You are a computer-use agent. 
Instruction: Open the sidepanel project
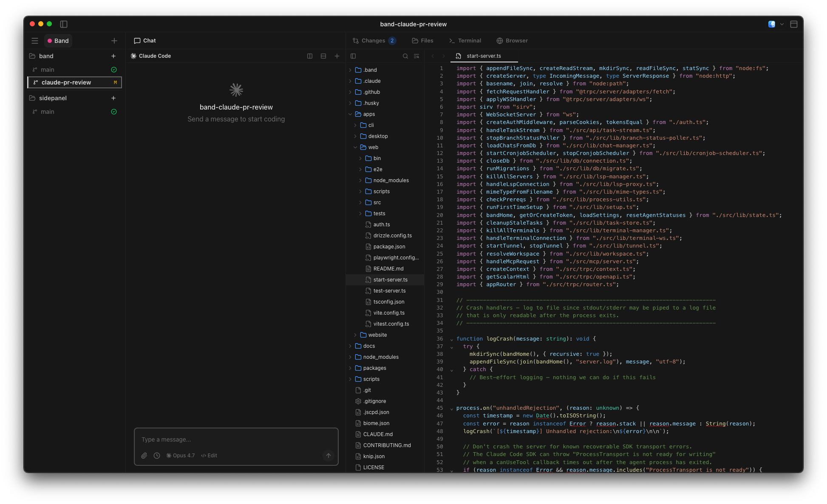(x=53, y=98)
